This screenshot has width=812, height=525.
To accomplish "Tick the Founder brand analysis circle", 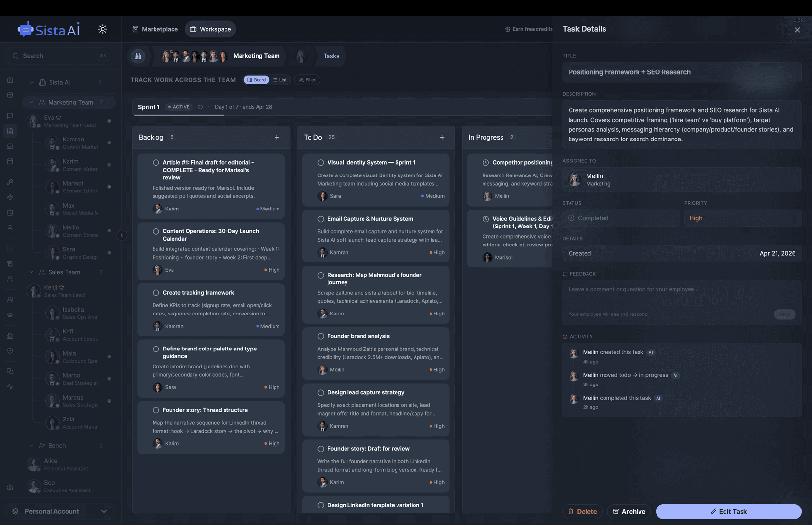I will point(321,336).
